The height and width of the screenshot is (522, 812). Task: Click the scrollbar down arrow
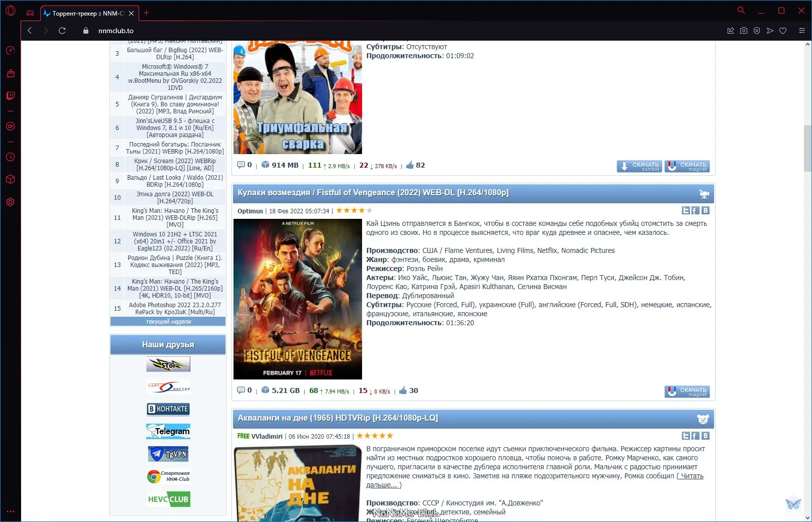pyautogui.click(x=807, y=518)
